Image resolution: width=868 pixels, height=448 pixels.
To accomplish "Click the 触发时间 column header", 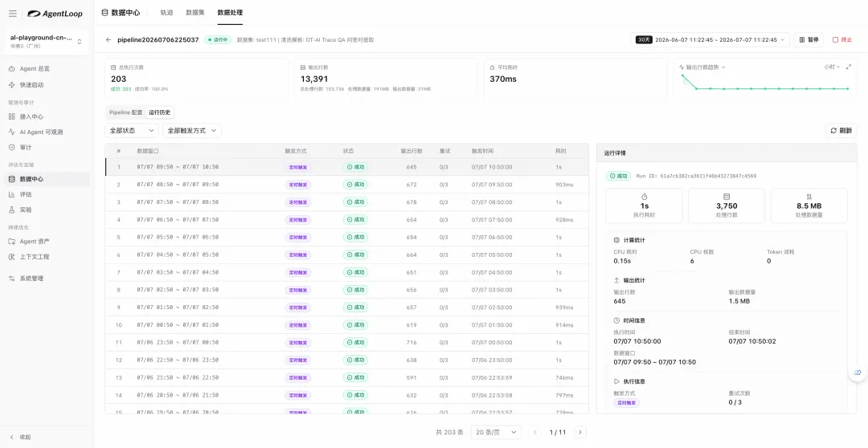I will [482, 151].
